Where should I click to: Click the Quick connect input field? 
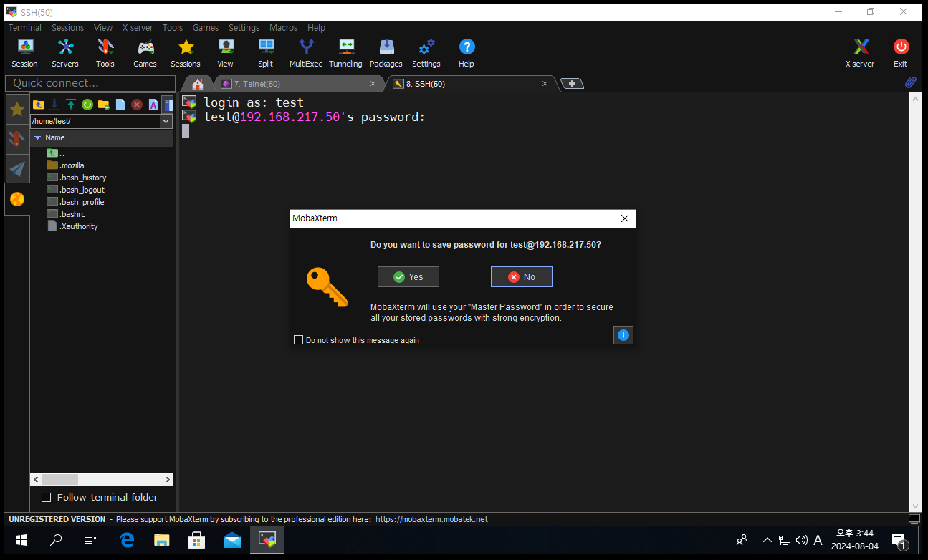tap(90, 83)
